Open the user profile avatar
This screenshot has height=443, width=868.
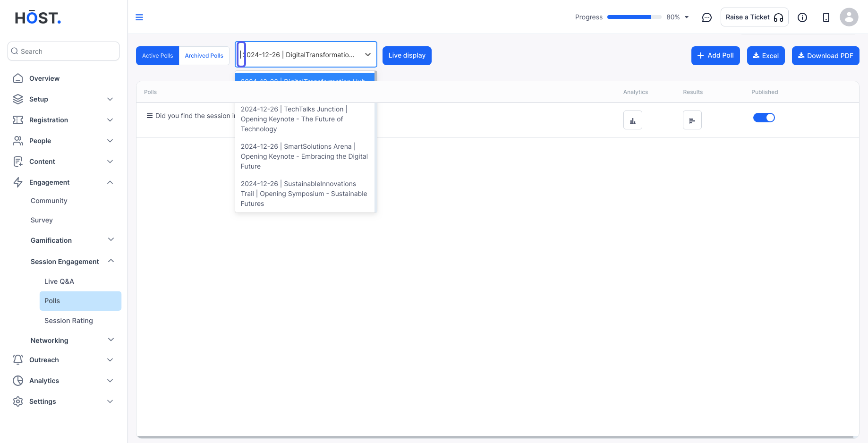click(849, 17)
